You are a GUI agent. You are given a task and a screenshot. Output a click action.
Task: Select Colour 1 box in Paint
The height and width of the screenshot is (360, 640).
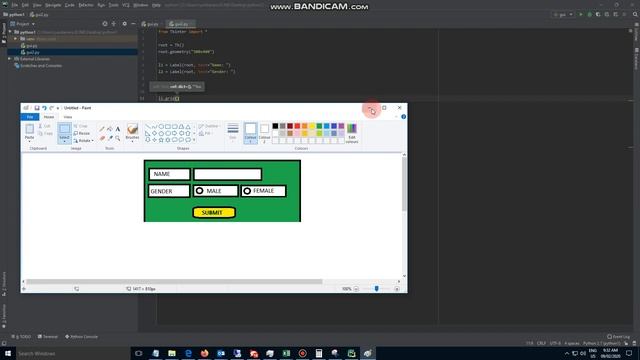(251, 133)
